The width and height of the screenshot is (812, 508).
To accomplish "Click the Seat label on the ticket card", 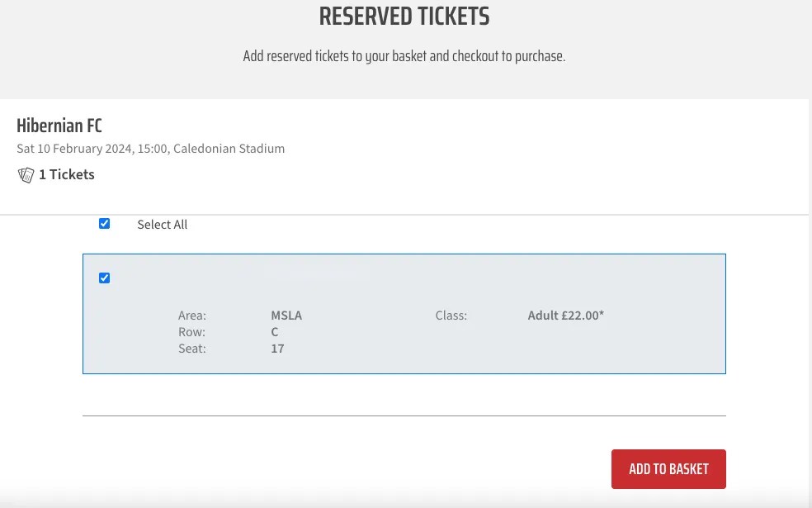I will [x=191, y=349].
